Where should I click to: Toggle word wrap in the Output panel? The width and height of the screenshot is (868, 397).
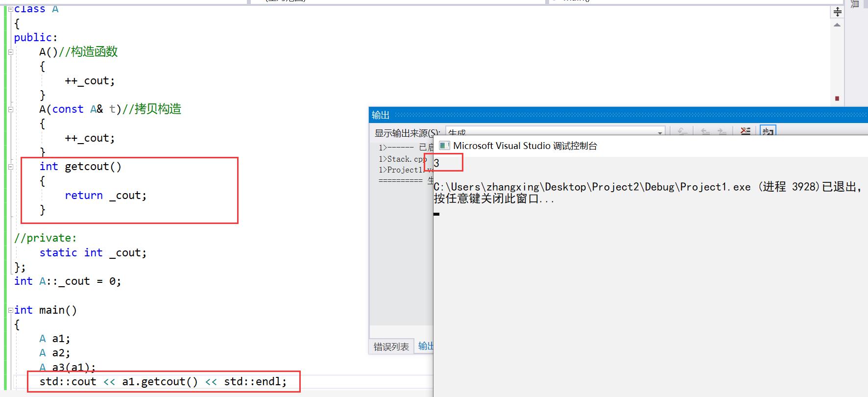(768, 131)
